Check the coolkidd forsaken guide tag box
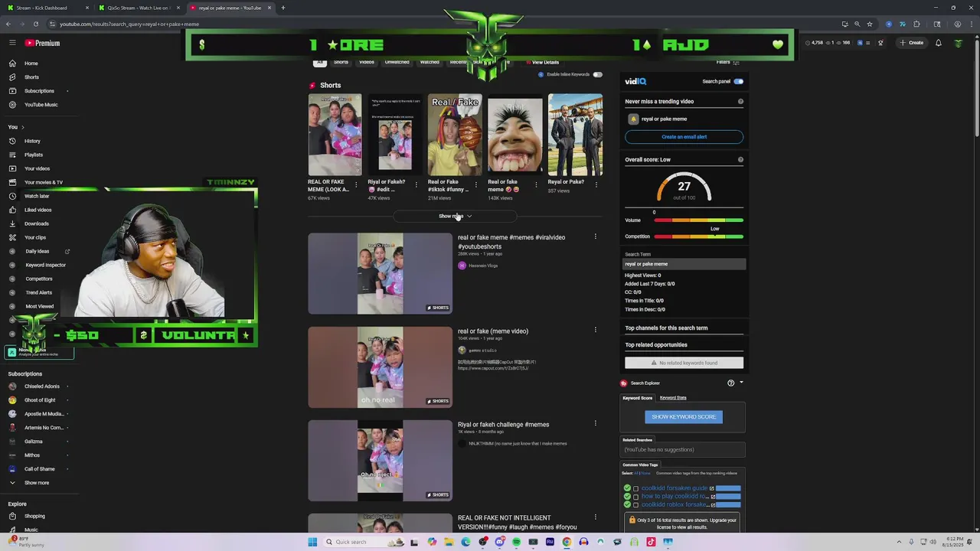This screenshot has width=980, height=551. [x=635, y=488]
